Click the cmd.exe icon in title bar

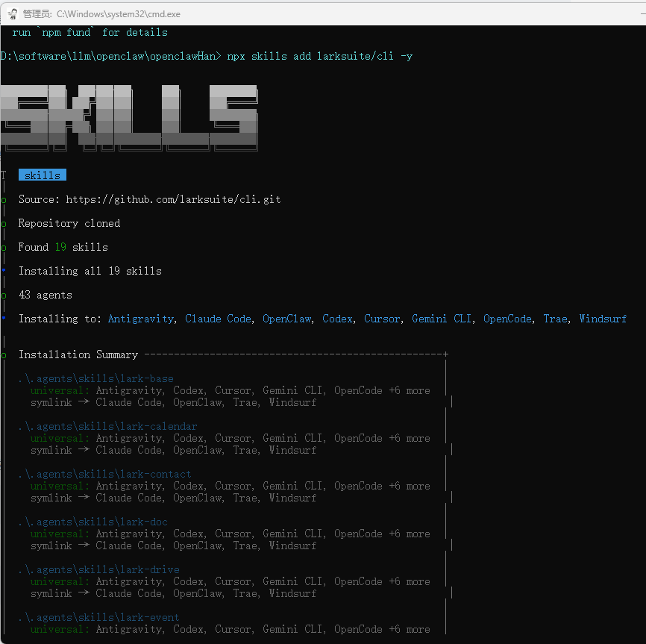pyautogui.click(x=13, y=13)
